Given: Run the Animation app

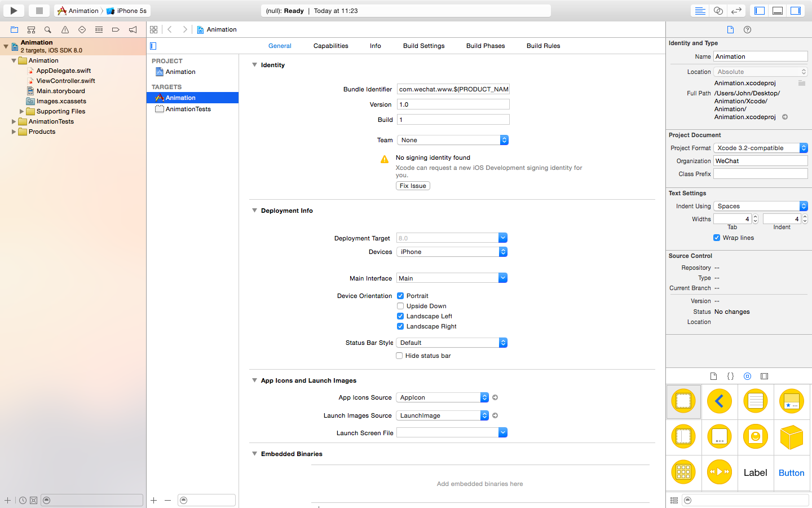Looking at the screenshot, I should click(x=13, y=10).
